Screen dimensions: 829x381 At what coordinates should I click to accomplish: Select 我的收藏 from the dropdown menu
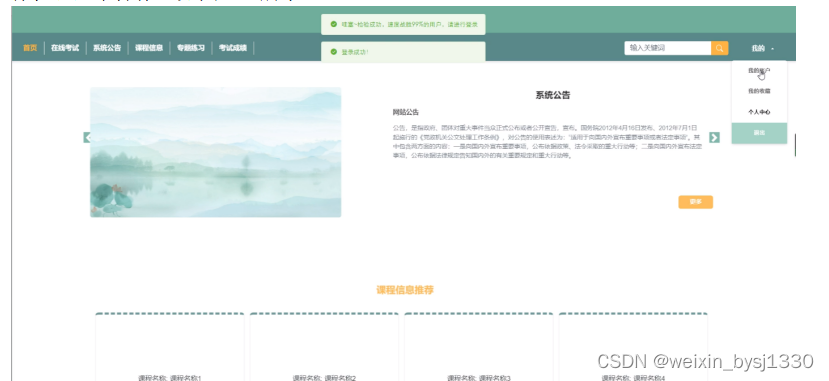759,91
